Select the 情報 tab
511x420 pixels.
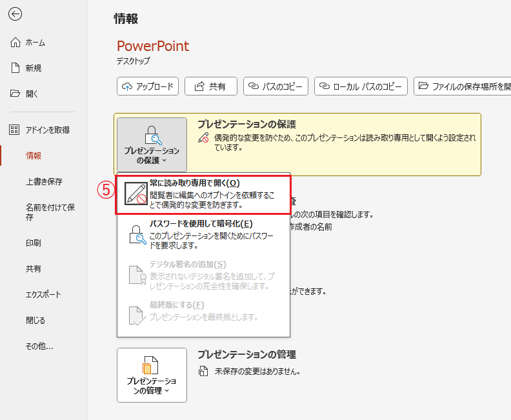(x=34, y=155)
